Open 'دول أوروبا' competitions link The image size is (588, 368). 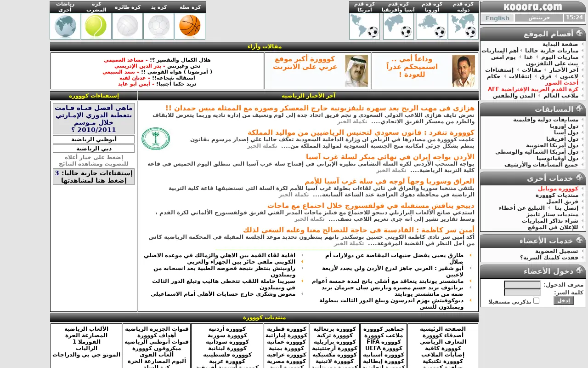(564, 126)
